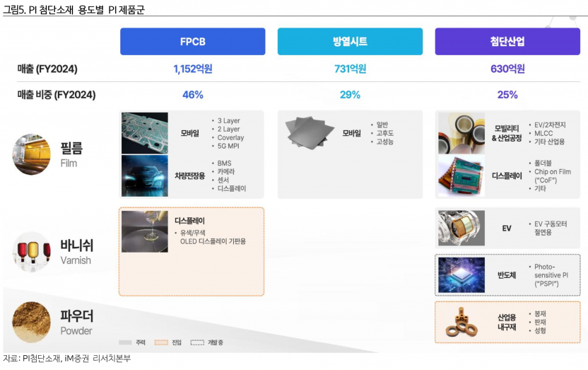588x370 pixels.
Task: Click the 기타 산업용 bullet item
Action: [549, 141]
